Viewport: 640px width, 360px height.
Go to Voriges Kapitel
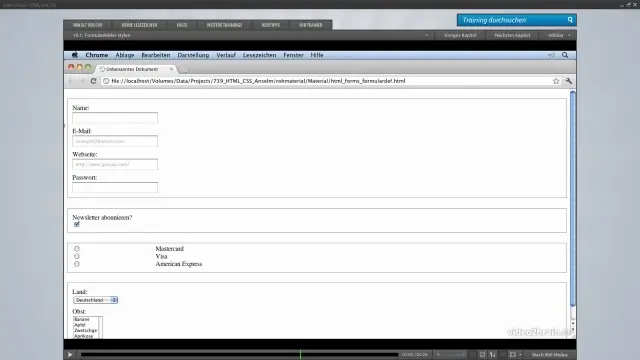[x=460, y=35]
